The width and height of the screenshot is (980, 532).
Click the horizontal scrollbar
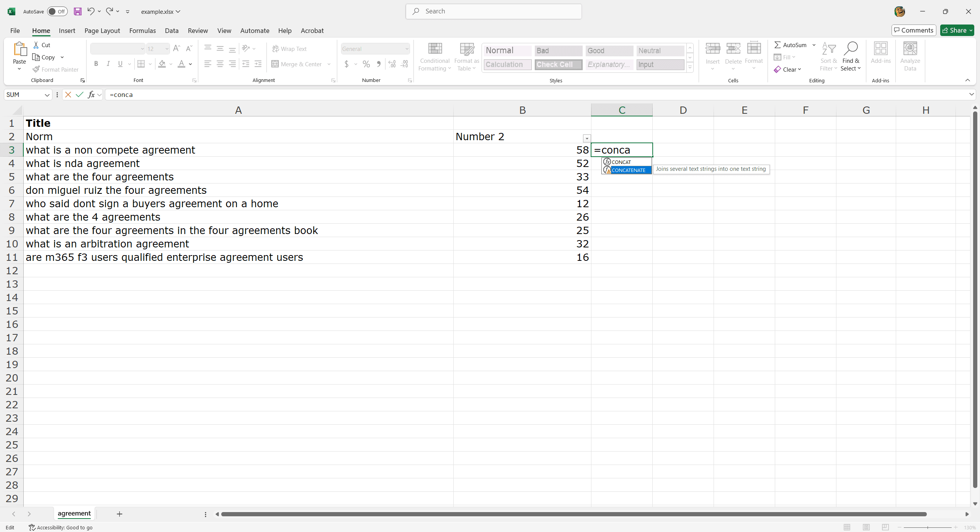(573, 514)
